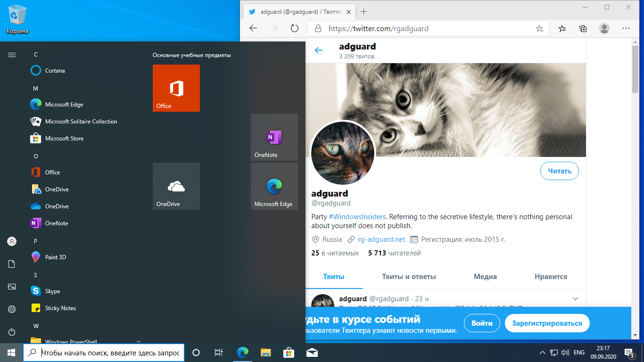Click the Cortana circle on the taskbar
This screenshot has width=644, height=362.
tap(196, 353)
